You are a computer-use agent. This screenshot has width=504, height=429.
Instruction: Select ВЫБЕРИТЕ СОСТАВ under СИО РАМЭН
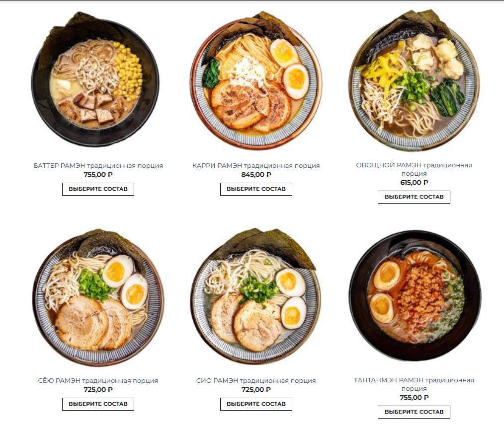256,404
